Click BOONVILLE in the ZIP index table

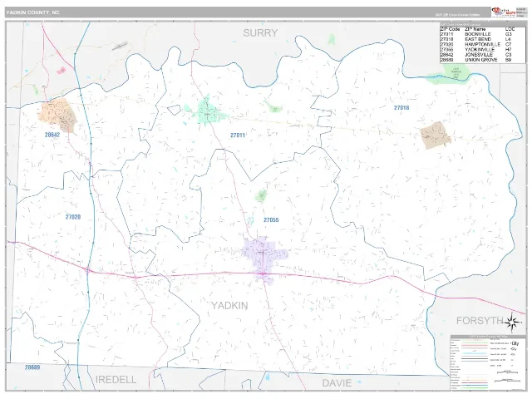(478, 34)
